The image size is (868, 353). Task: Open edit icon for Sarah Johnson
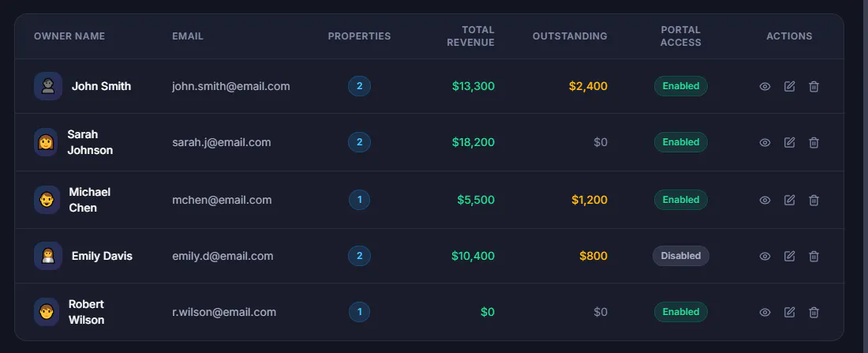[789, 142]
